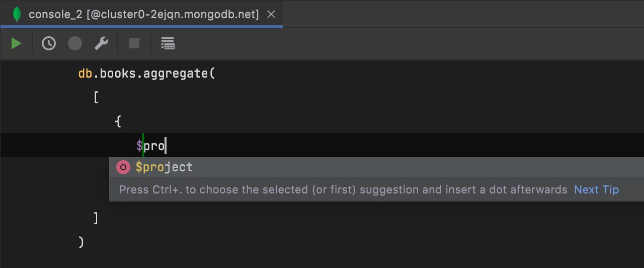Click "books" in the code
The image size is (644, 268).
pos(118,74)
